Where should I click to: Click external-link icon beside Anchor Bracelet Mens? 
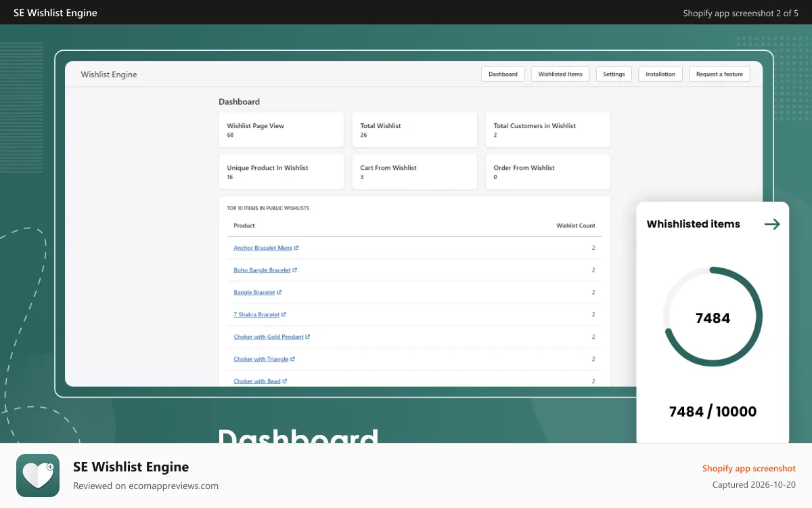click(x=296, y=248)
